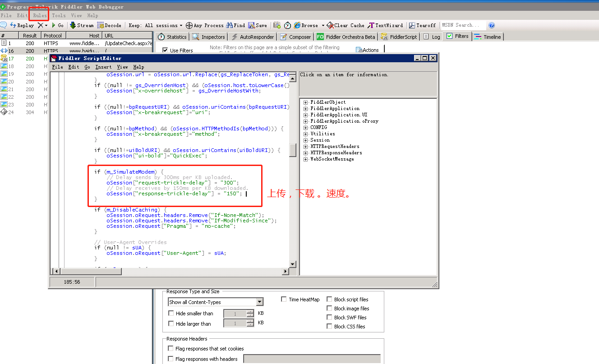Click Clear Cache in toolbar
Screen dimensions: 599x364
coord(346,26)
